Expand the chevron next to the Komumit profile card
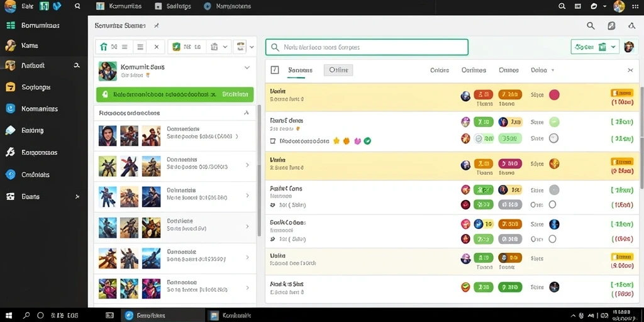This screenshot has width=644, height=322. click(247, 67)
